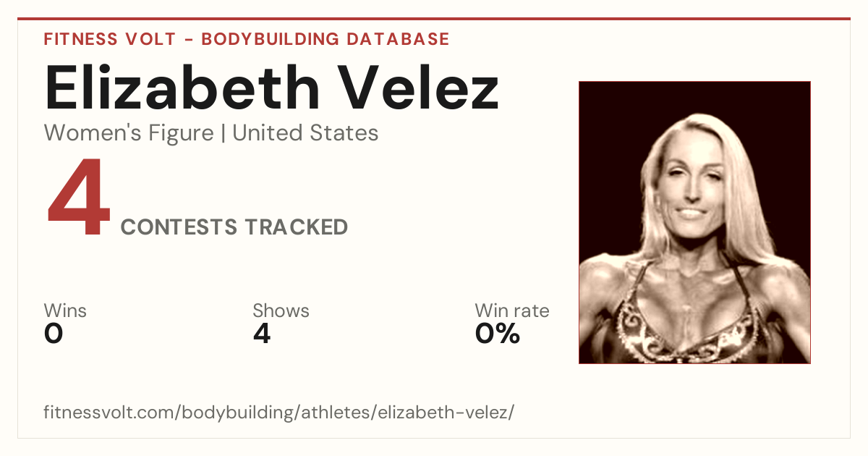Click the last name Velez in the title

[419, 87]
